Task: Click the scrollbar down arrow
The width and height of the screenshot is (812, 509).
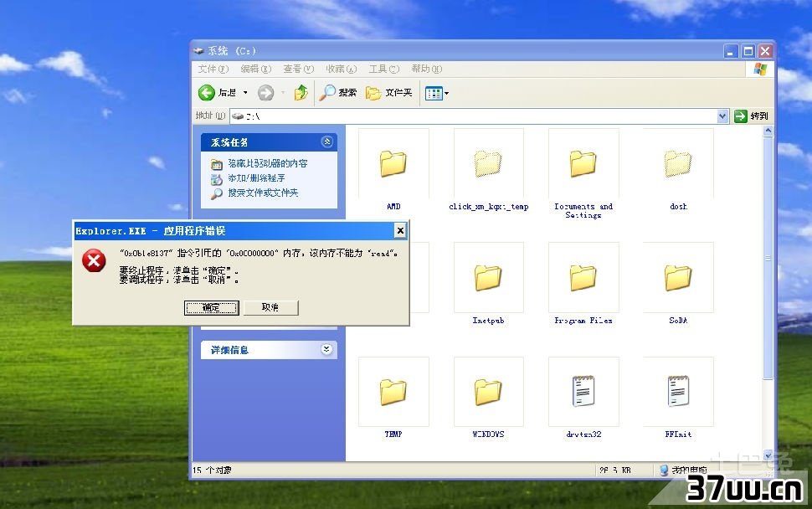Action: coord(768,455)
